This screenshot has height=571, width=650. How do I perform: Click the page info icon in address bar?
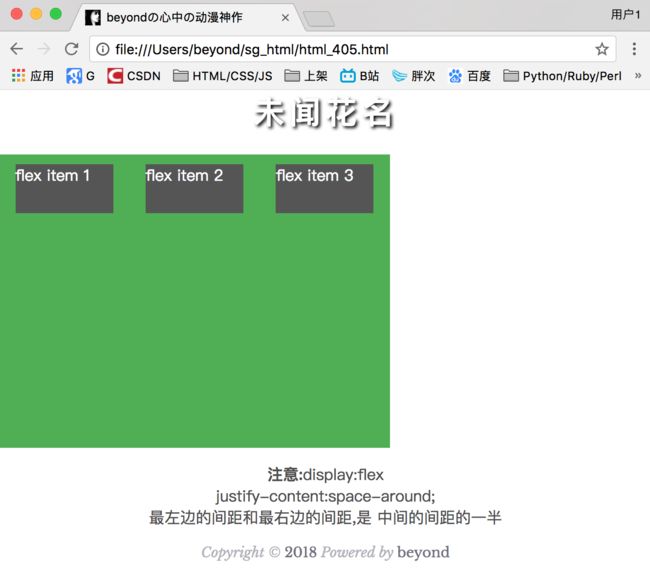pos(102,49)
